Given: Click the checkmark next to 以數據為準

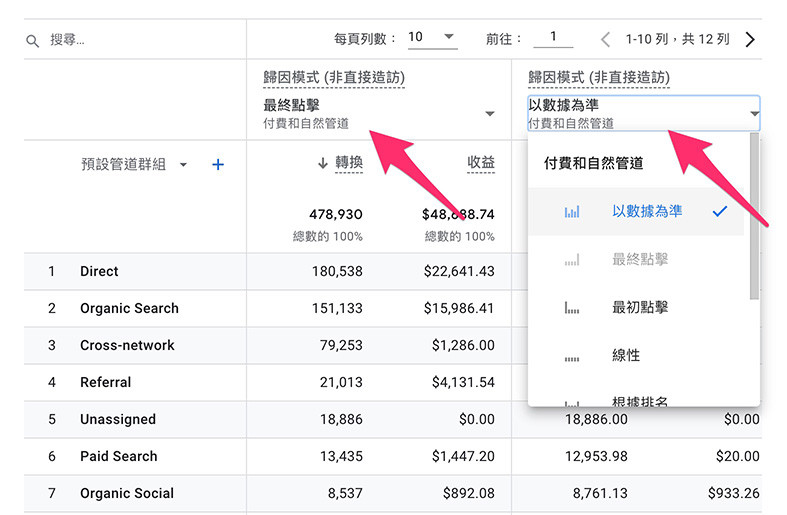Looking at the screenshot, I should [x=720, y=212].
